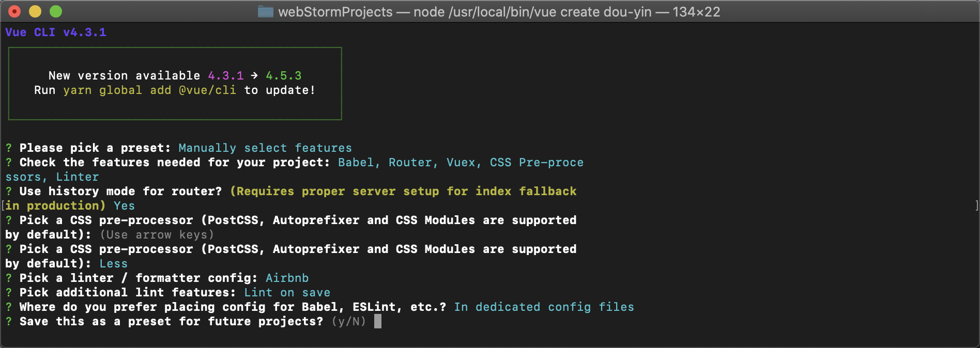Click the question mark before 'Save this as a preset'

point(9,322)
